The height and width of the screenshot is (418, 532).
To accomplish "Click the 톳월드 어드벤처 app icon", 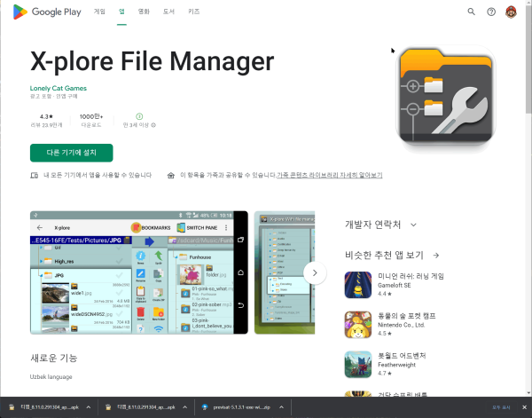I will click(x=358, y=365).
